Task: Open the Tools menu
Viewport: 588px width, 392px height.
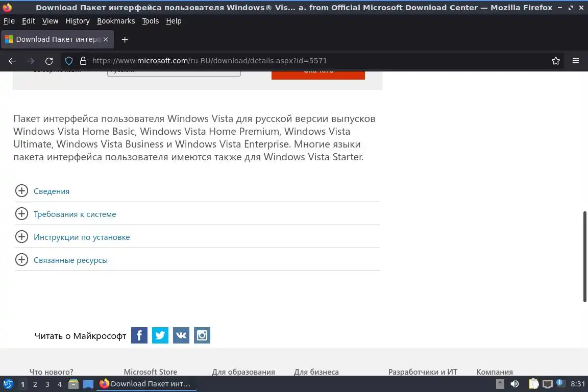Action: click(151, 21)
